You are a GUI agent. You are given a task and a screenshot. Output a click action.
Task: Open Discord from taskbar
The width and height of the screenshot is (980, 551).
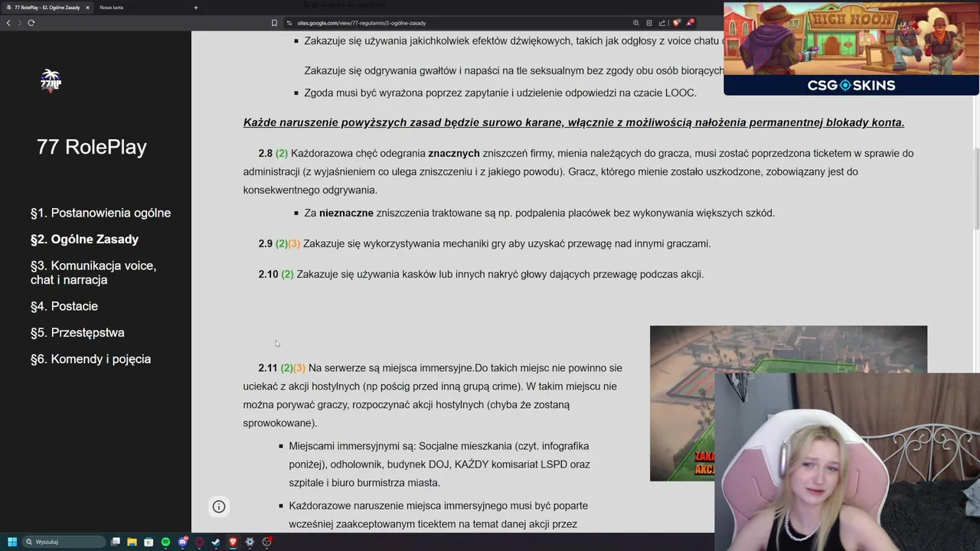coord(182,542)
